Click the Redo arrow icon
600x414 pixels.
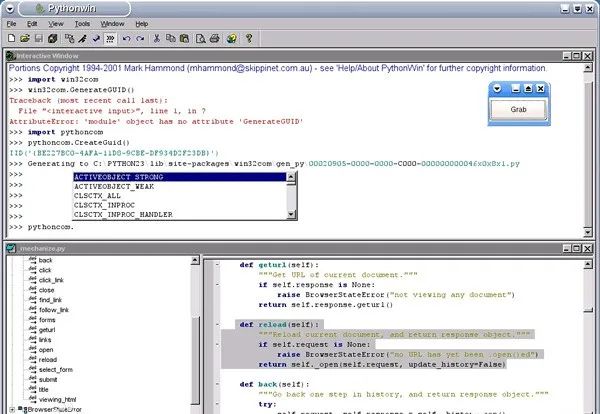140,38
